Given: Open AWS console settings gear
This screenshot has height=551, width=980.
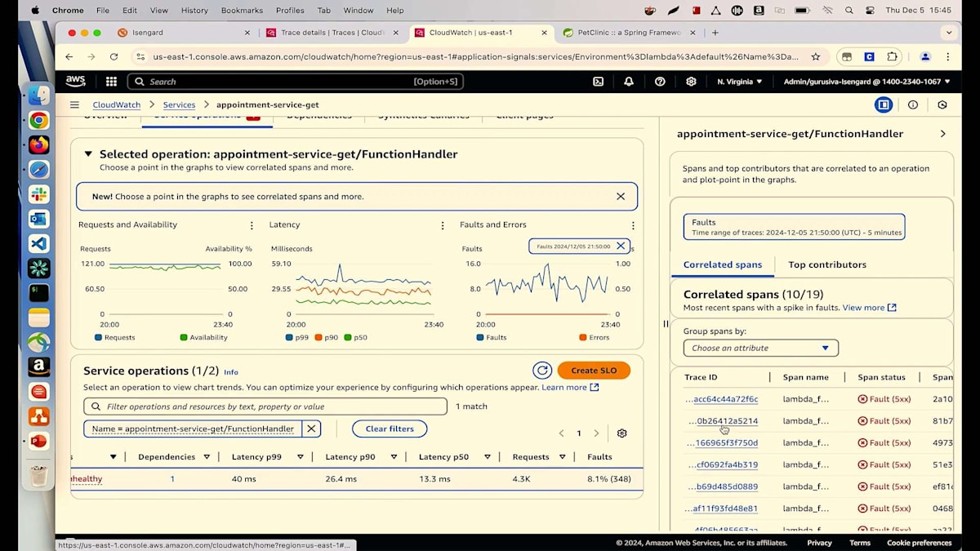Looking at the screenshot, I should click(691, 82).
